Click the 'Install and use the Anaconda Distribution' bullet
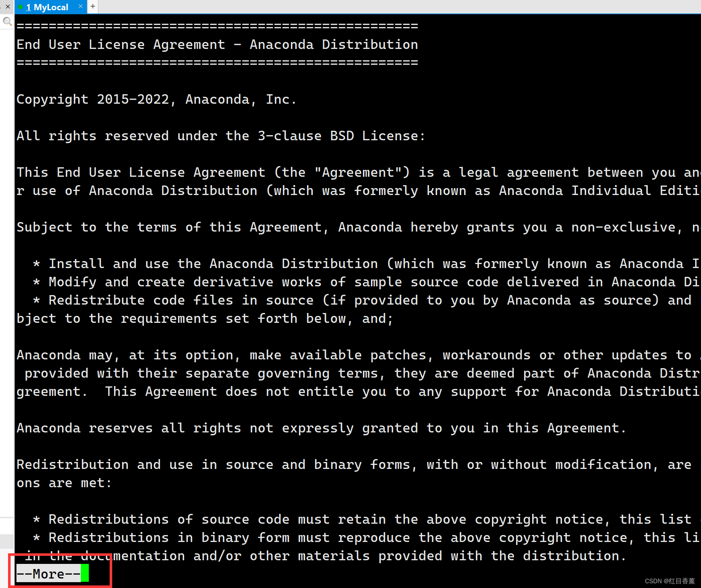701x588 pixels. tap(366, 264)
